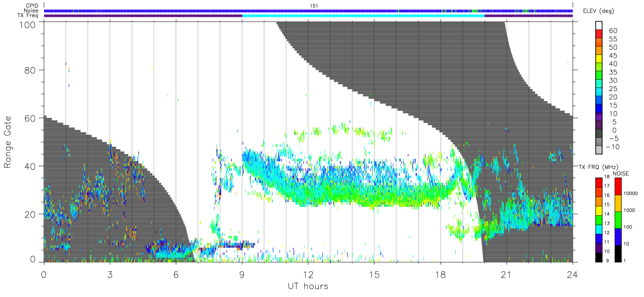Click the TX Freq row label

click(28, 16)
